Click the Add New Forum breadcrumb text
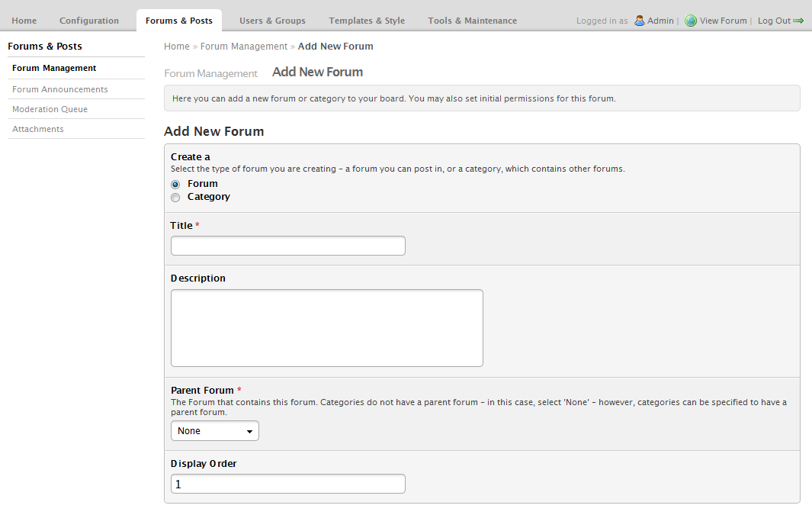Image resolution: width=812 pixels, height=515 pixels. 335,46
